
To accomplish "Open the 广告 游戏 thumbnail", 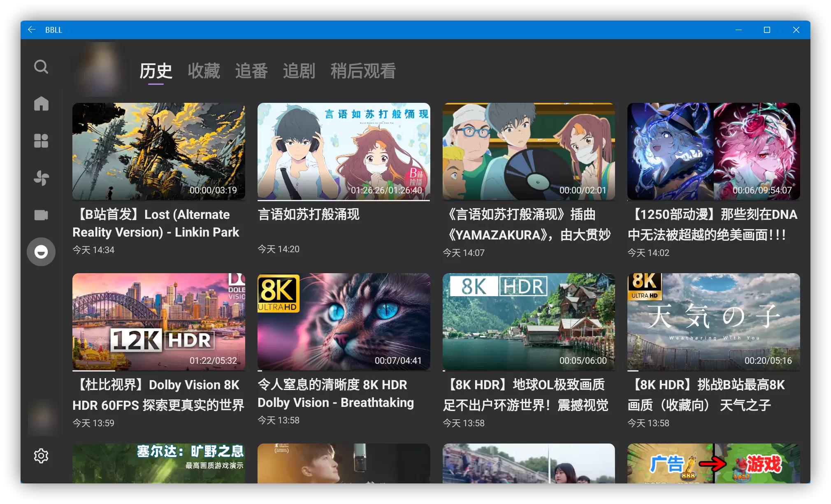I will point(714,463).
